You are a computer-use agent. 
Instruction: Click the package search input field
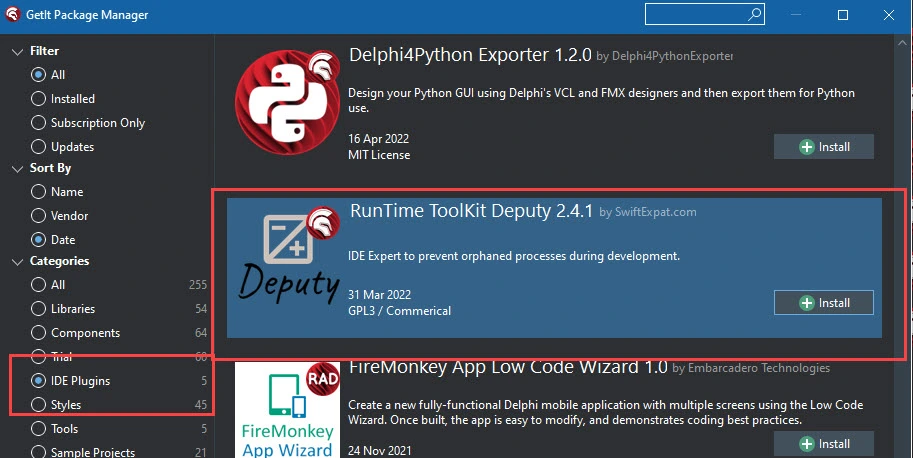click(695, 15)
